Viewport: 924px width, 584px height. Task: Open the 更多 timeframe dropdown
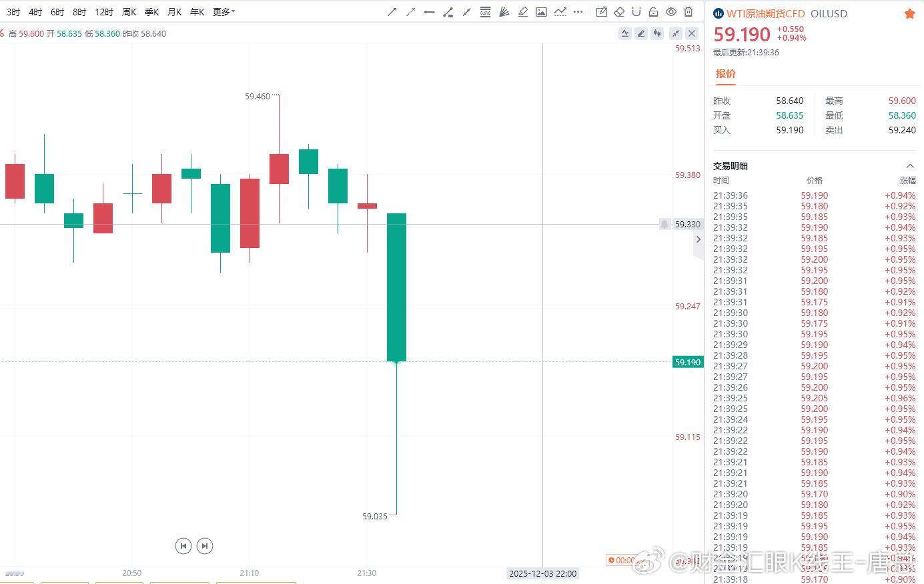click(223, 12)
